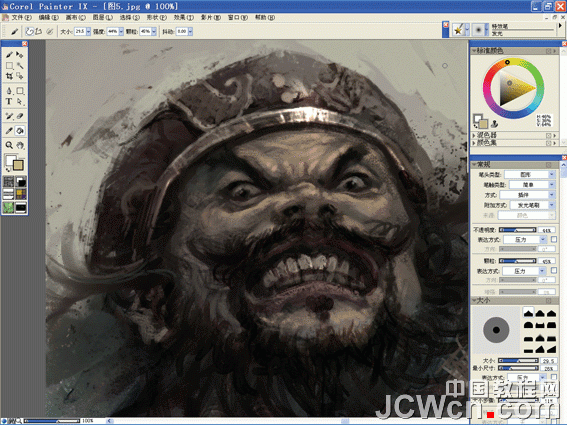Open the 效果(T) menu
This screenshot has width=567, height=425.
[x=183, y=17]
